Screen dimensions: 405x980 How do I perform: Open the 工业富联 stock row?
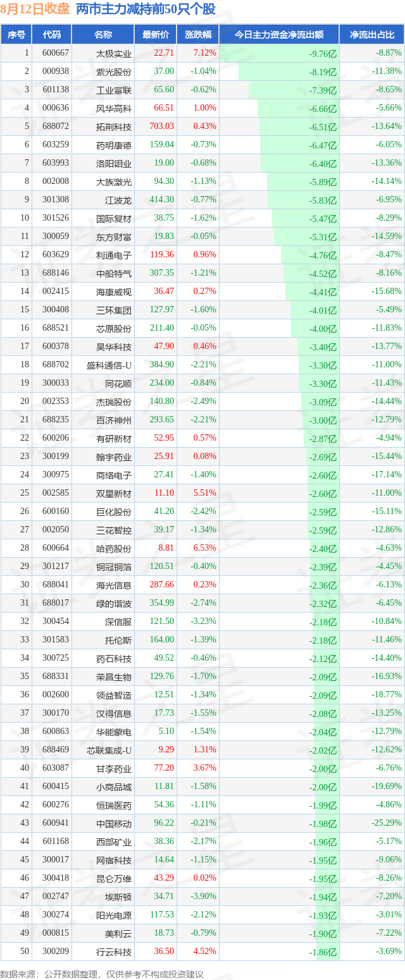tap(202, 90)
